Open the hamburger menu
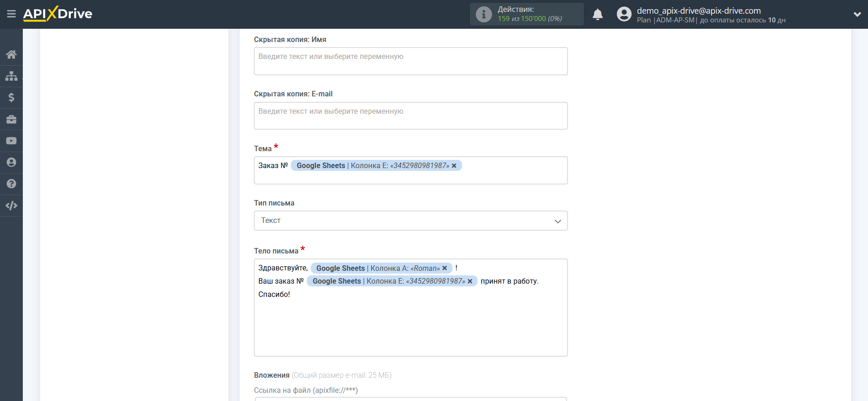The height and width of the screenshot is (401, 868). 11,14
